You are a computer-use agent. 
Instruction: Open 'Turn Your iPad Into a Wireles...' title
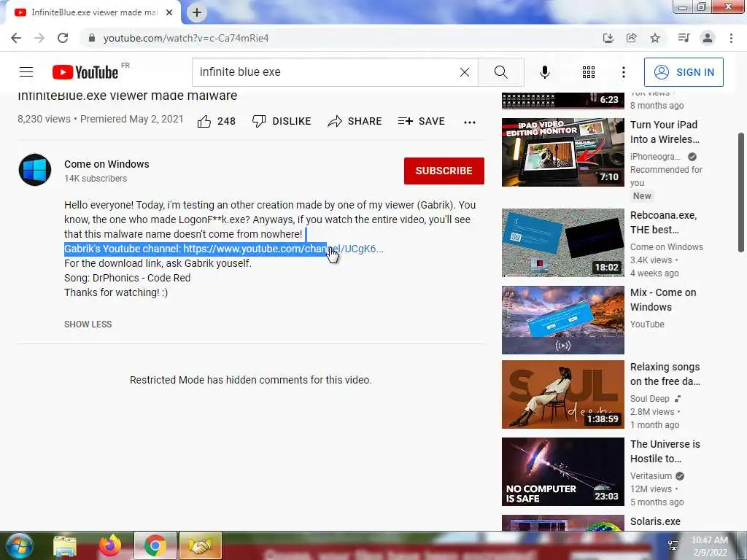click(665, 132)
